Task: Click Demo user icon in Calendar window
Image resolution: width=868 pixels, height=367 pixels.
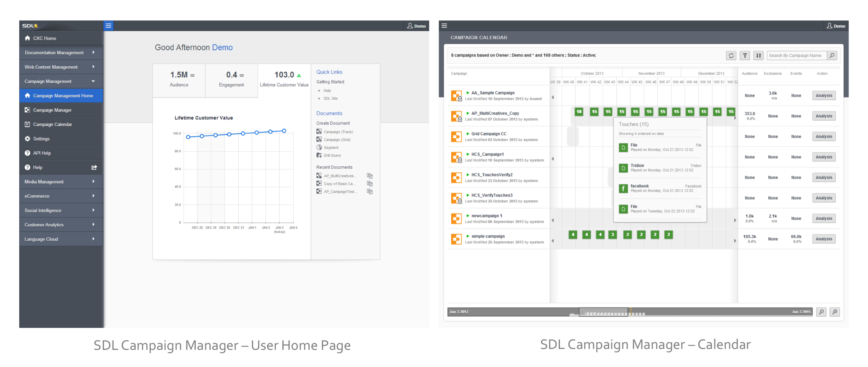Action: (x=829, y=26)
